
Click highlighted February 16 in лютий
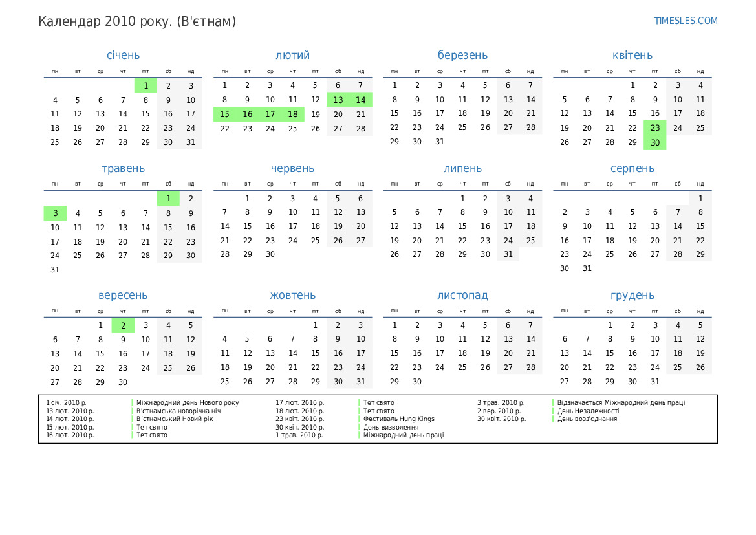247,115
